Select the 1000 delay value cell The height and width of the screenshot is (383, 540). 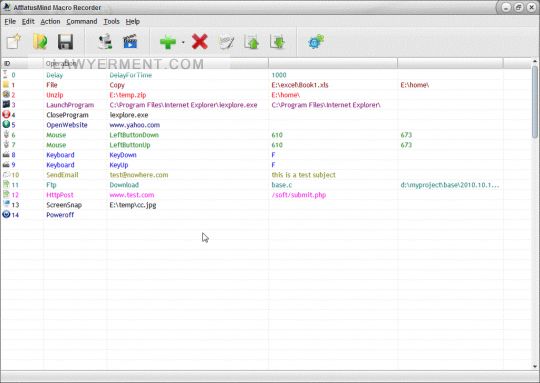tap(279, 75)
